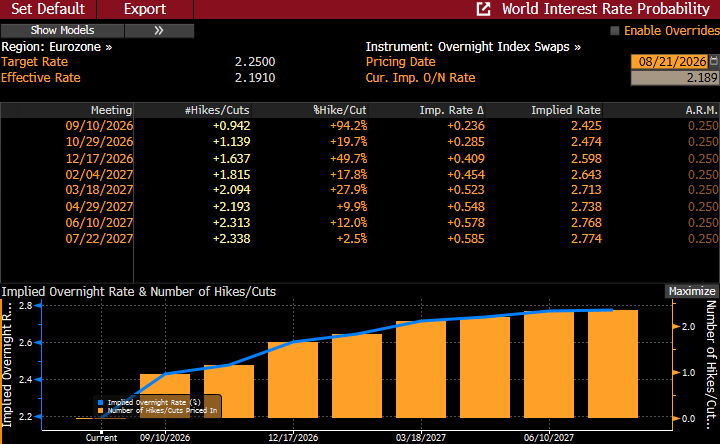The height and width of the screenshot is (444, 720).
Task: Select the 12/17/2026 meeting row
Action: (x=360, y=158)
